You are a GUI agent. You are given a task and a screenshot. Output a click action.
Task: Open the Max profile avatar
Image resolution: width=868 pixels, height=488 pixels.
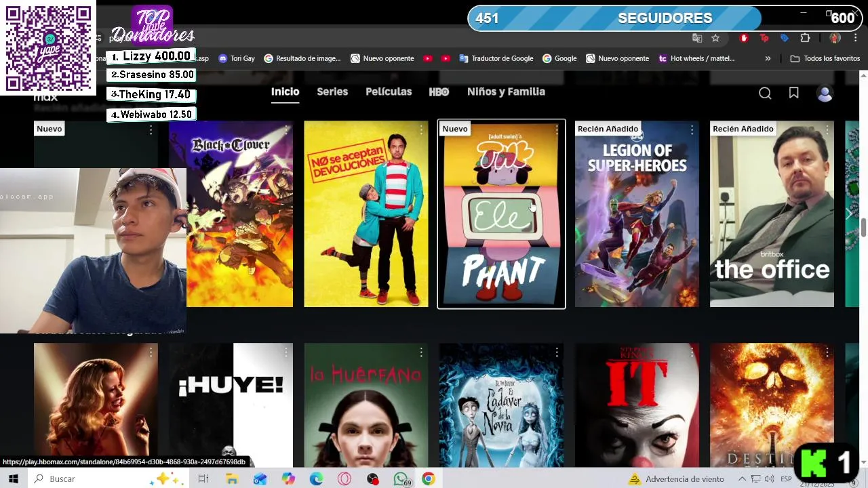(x=825, y=94)
